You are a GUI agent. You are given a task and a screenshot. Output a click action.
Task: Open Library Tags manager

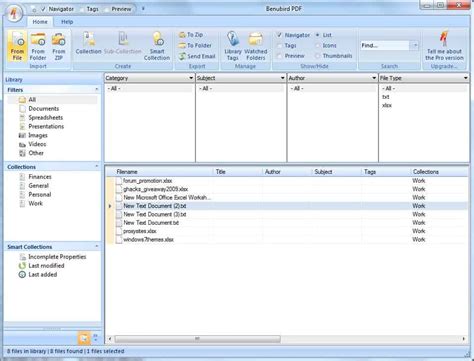point(233,46)
